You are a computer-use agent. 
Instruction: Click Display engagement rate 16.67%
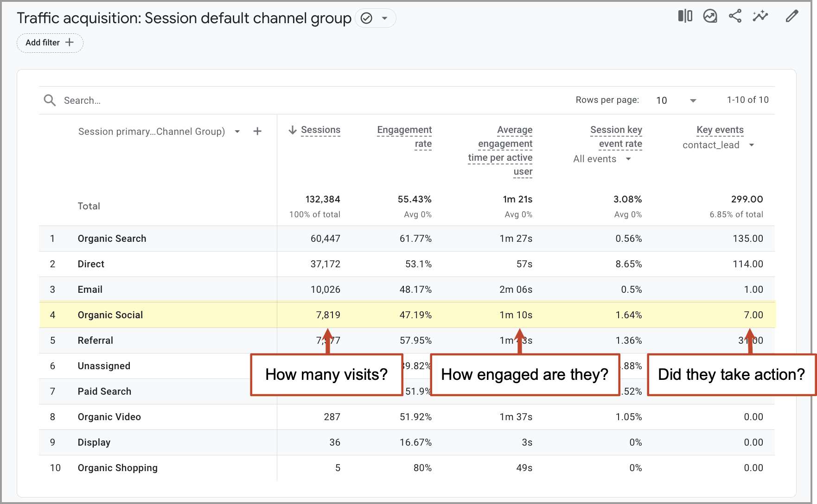coord(415,442)
